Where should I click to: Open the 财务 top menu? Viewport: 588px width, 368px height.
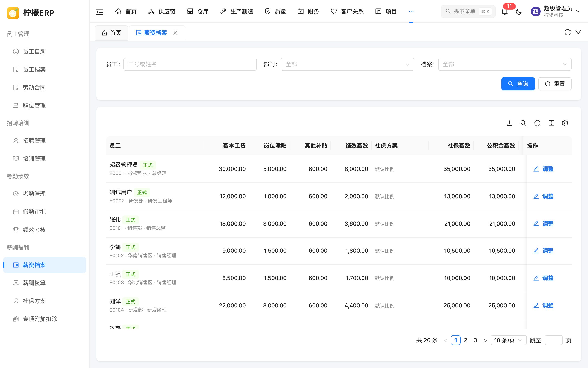click(308, 11)
